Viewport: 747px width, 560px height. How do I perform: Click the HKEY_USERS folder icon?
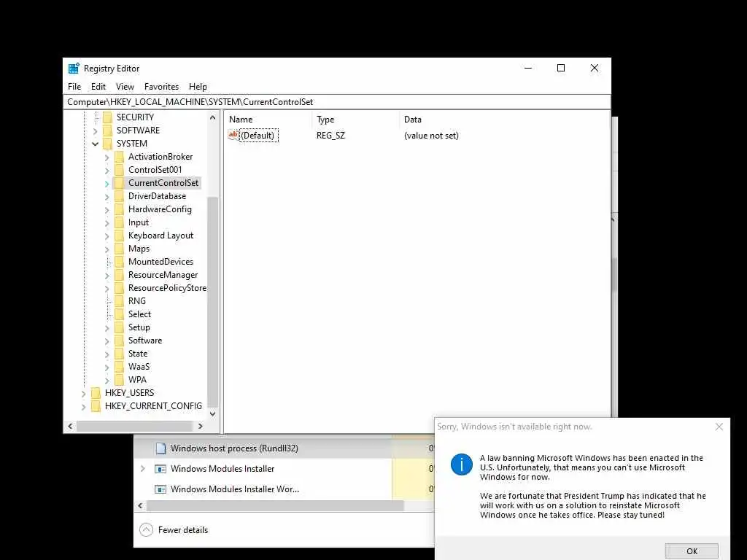click(x=96, y=393)
